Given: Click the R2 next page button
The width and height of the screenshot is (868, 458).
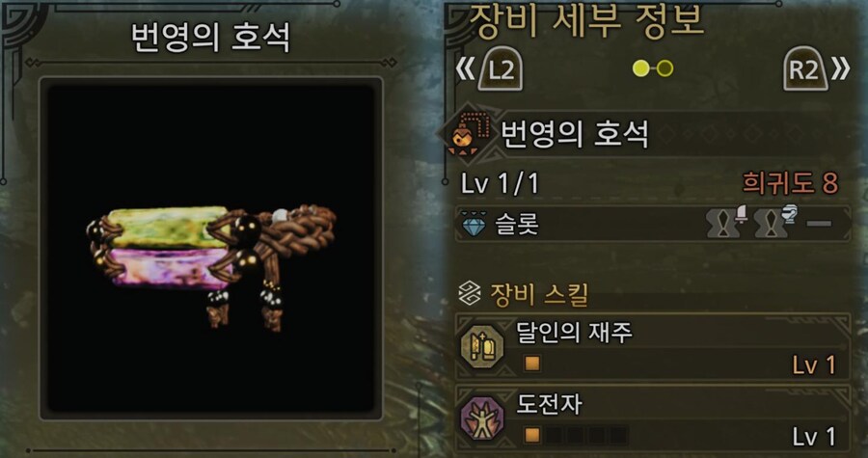Looking at the screenshot, I should click(x=805, y=70).
